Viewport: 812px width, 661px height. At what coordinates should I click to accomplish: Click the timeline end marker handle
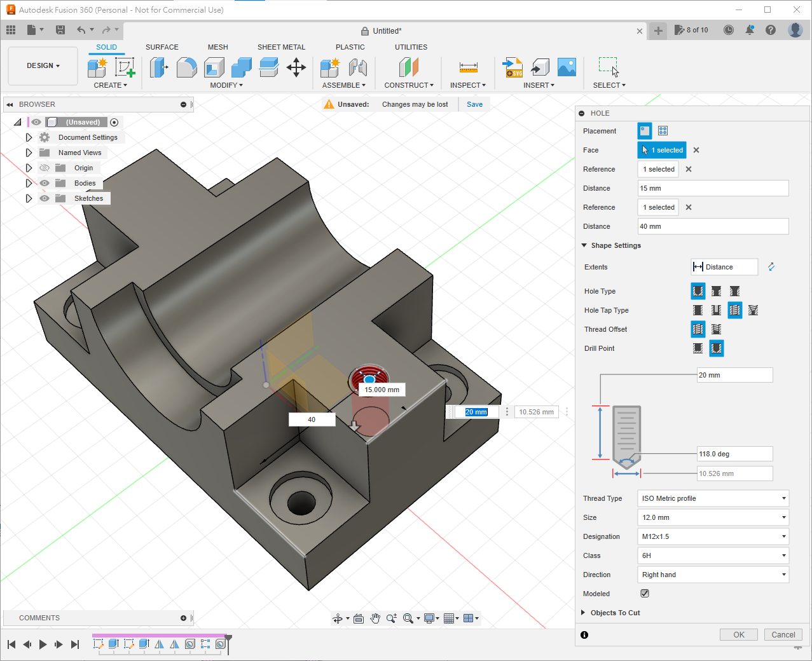[x=228, y=637]
